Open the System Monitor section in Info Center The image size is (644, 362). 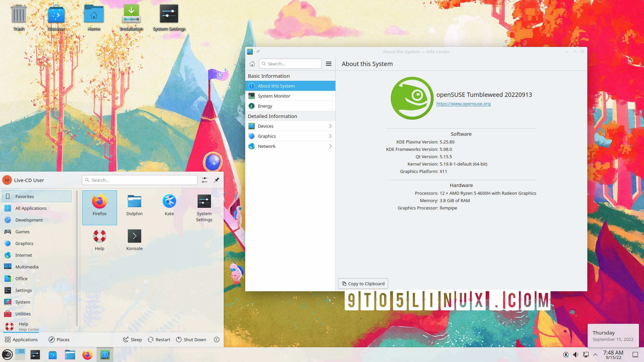tap(274, 96)
